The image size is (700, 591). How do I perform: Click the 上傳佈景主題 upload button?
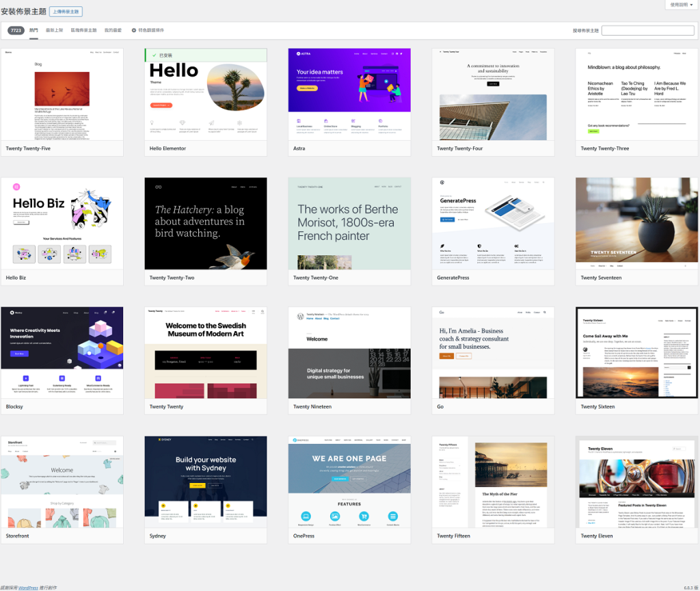pyautogui.click(x=66, y=12)
